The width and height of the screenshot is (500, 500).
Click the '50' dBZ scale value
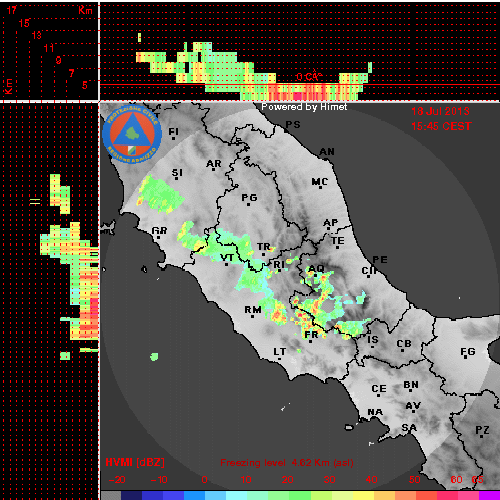414,480
